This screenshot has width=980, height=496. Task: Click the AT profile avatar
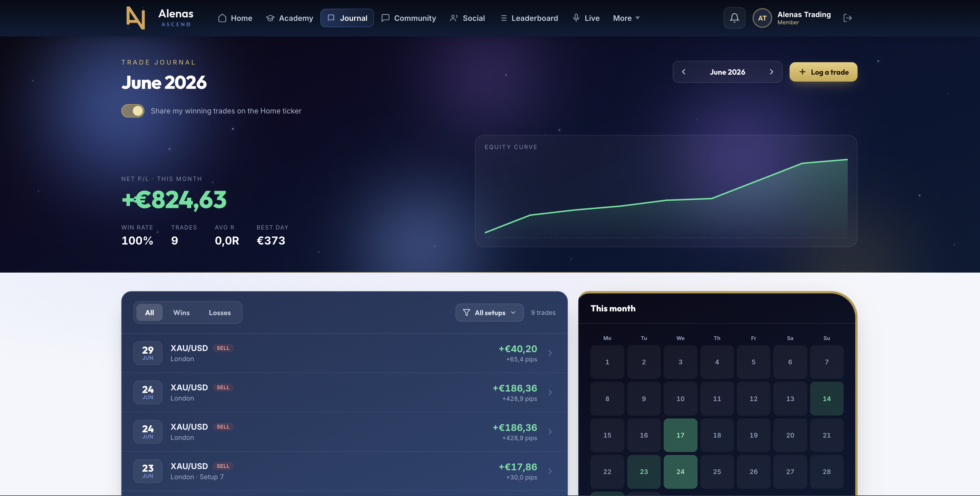click(x=762, y=18)
